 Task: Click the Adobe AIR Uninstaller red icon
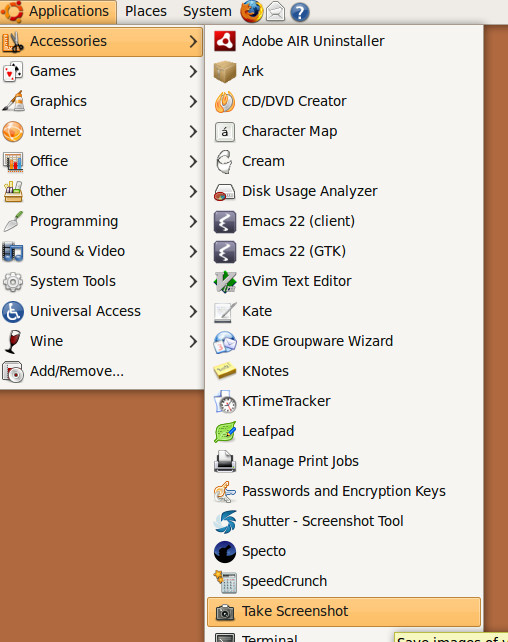[x=225, y=41]
